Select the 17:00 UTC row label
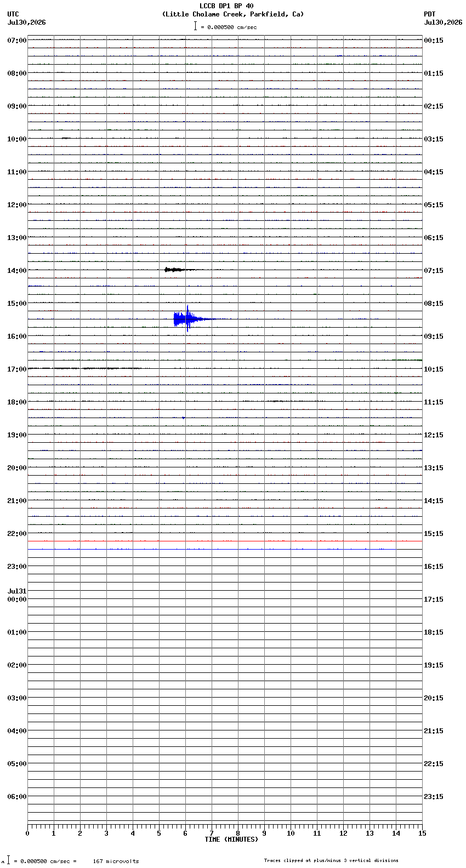This screenshot has width=466, height=868. point(17,369)
